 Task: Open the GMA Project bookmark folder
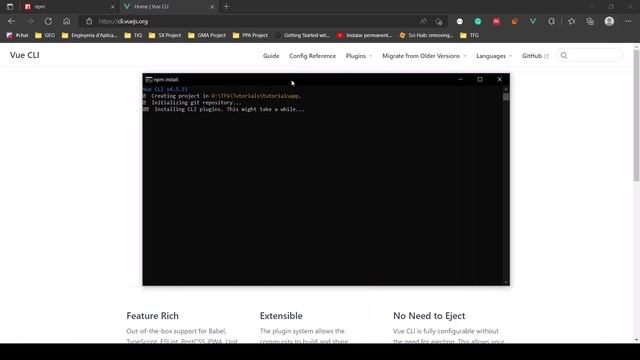[207, 36]
